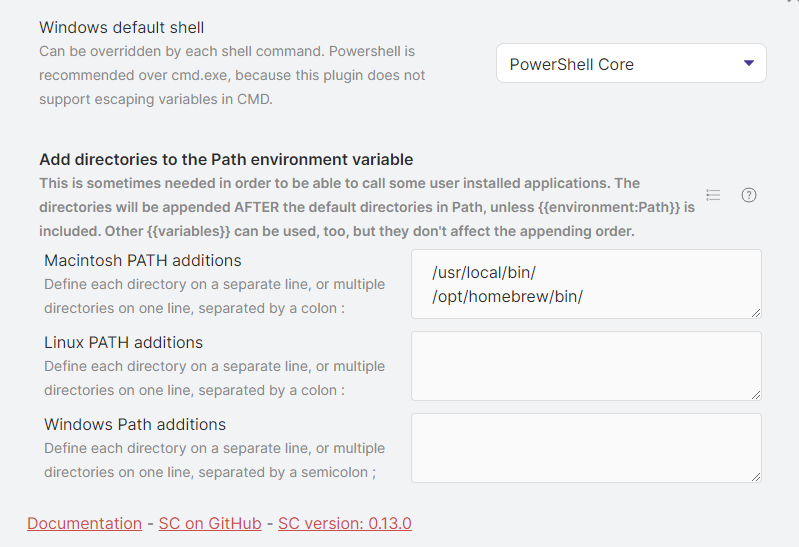Open the Documentation link
Screen dimensions: 799x547
(x=85, y=524)
